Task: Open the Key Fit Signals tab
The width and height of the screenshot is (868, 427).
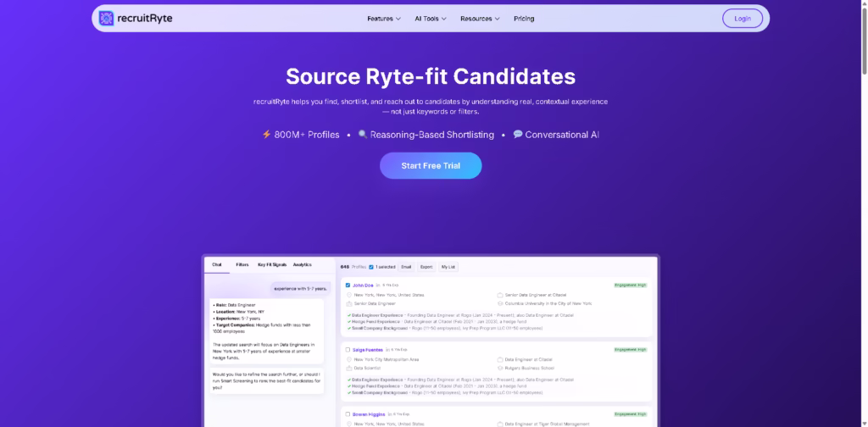Action: [x=272, y=265]
